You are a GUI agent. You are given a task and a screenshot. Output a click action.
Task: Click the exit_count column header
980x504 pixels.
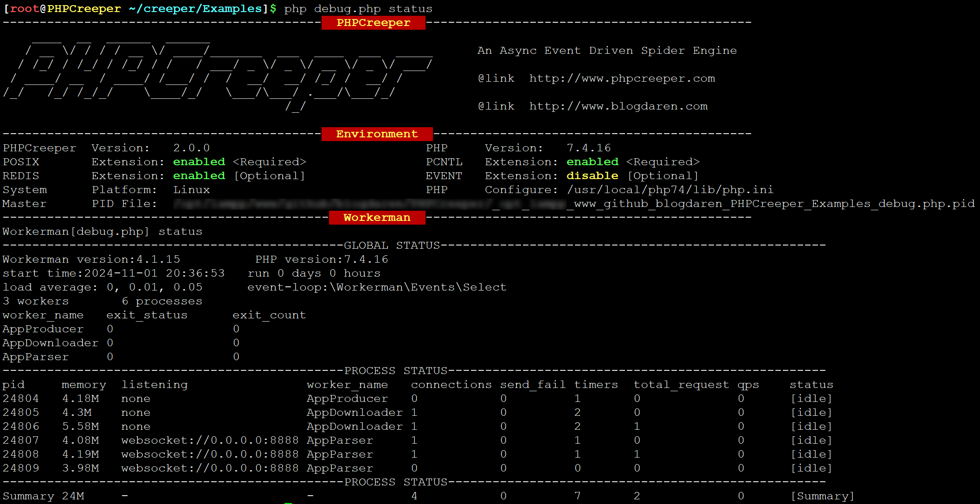[x=270, y=315]
